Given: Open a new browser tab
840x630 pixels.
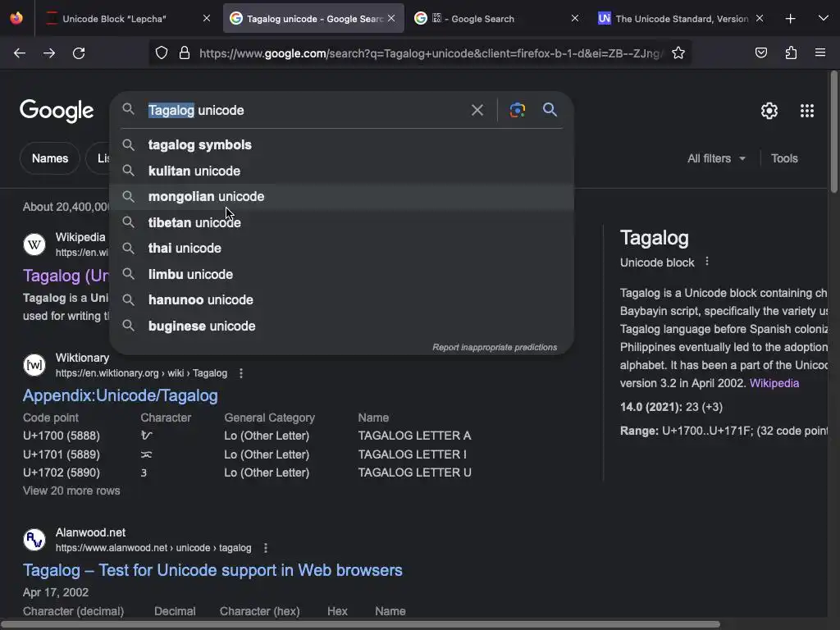Looking at the screenshot, I should click(x=790, y=19).
